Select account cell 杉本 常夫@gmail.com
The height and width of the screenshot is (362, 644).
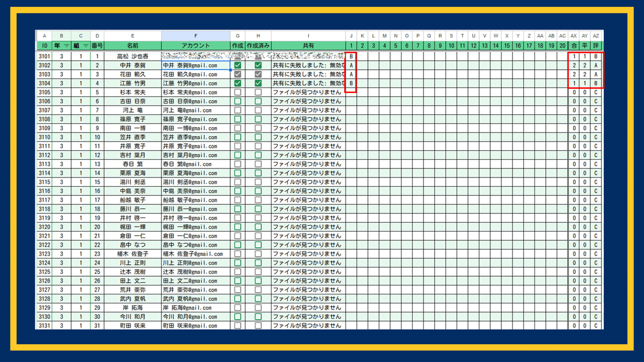click(196, 92)
